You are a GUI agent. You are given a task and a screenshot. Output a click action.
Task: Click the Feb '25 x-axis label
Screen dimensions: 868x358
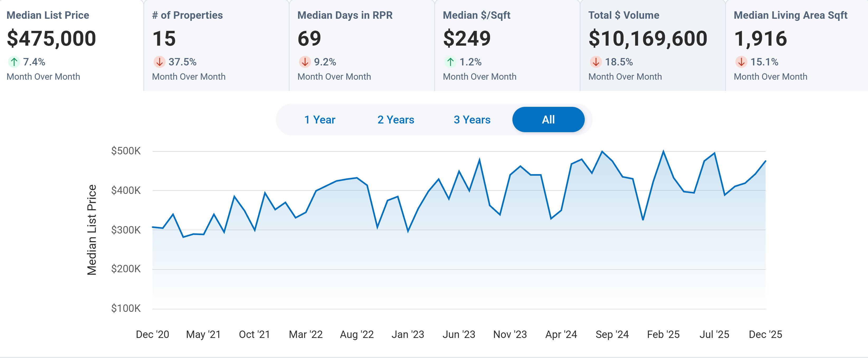tap(663, 334)
